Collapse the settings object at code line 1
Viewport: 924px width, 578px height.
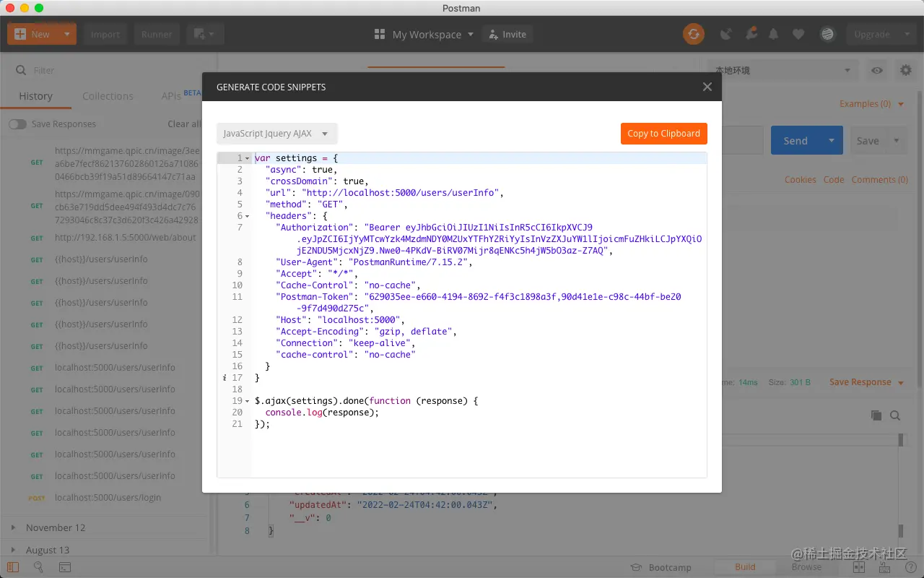click(248, 158)
